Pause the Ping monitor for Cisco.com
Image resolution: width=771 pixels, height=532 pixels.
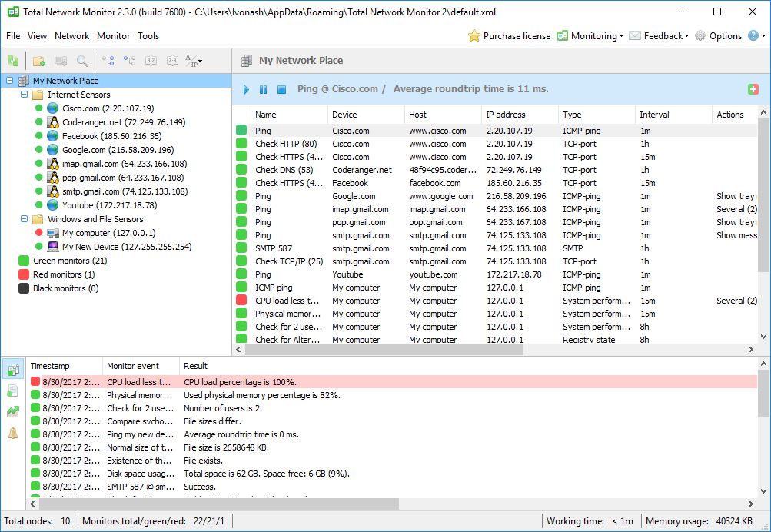tap(262, 90)
